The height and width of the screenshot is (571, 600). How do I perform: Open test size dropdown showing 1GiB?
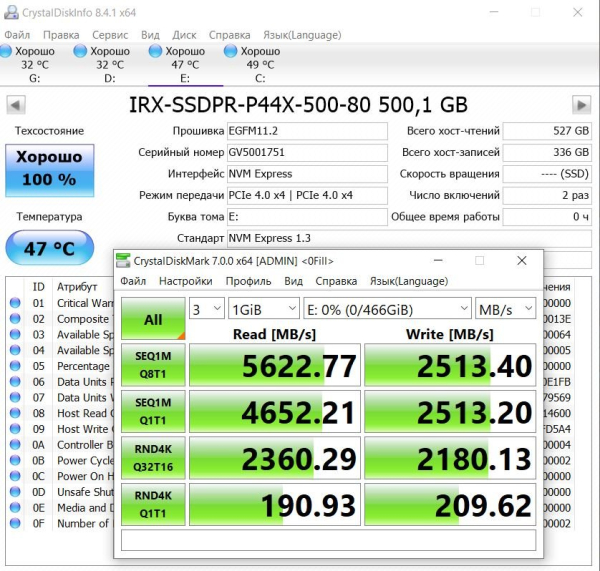[264, 308]
